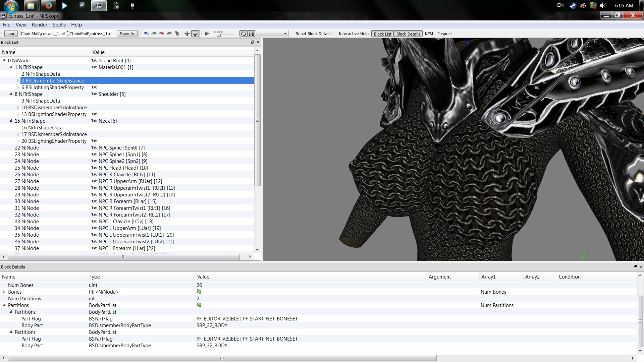Click the save path field with cuirass_1.nif
Viewport: 644px width, 362px height.
[92, 34]
